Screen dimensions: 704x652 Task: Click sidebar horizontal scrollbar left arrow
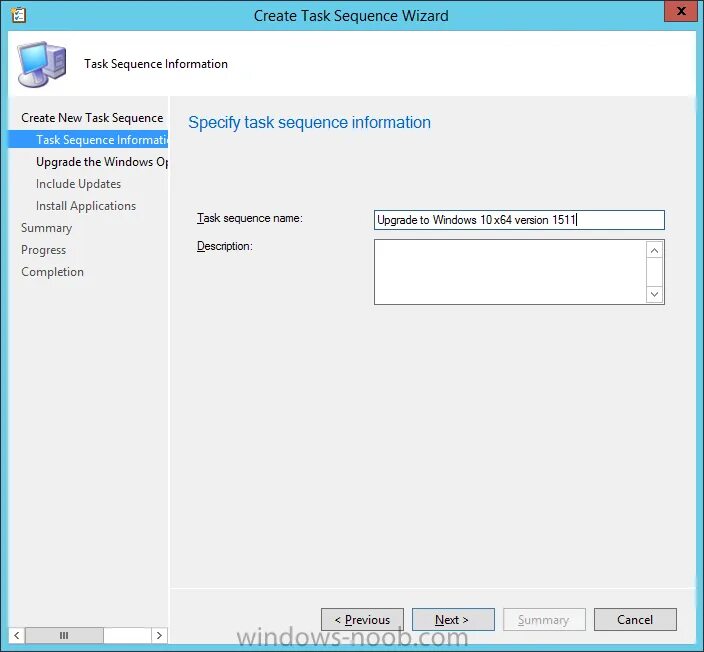point(17,635)
